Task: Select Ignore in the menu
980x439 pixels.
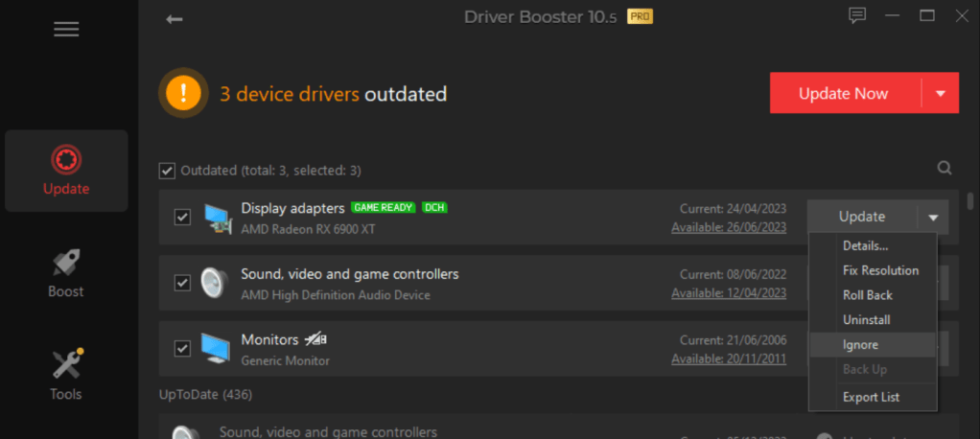Action: click(x=874, y=345)
